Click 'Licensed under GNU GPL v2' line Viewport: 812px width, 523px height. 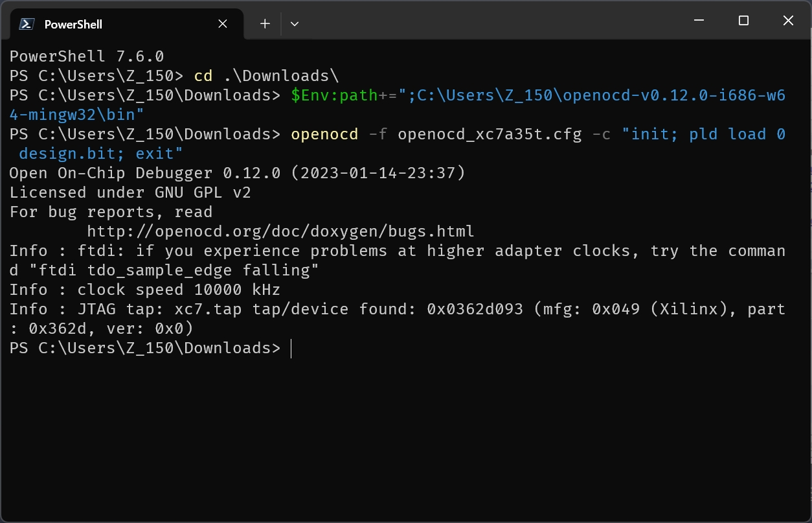[x=130, y=192]
